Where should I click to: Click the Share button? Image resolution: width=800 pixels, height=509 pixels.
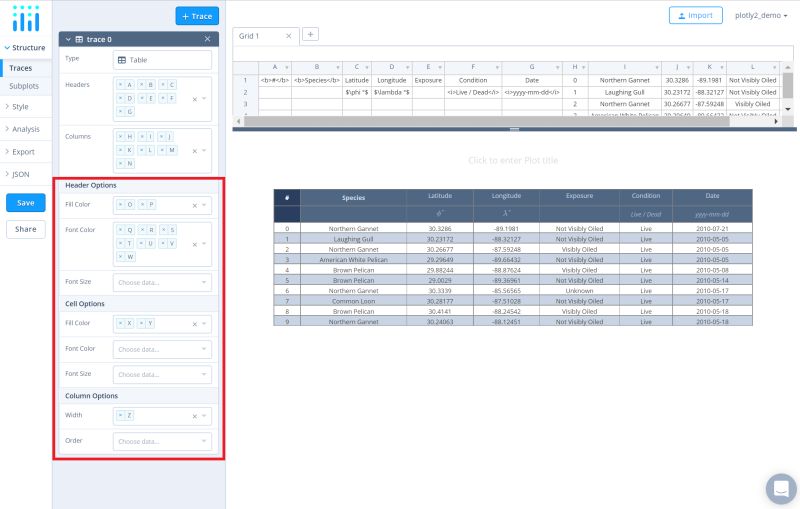tap(26, 229)
